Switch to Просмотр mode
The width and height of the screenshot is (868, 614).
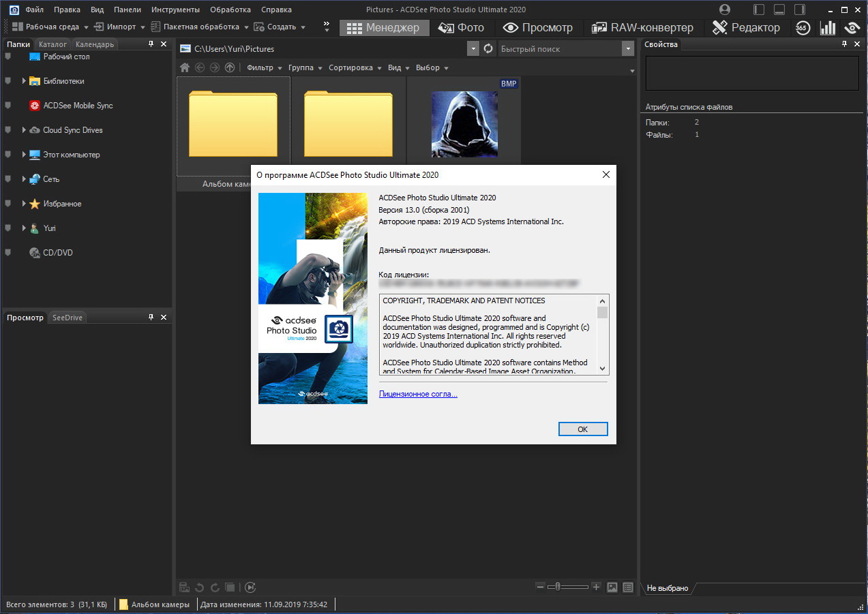(539, 27)
